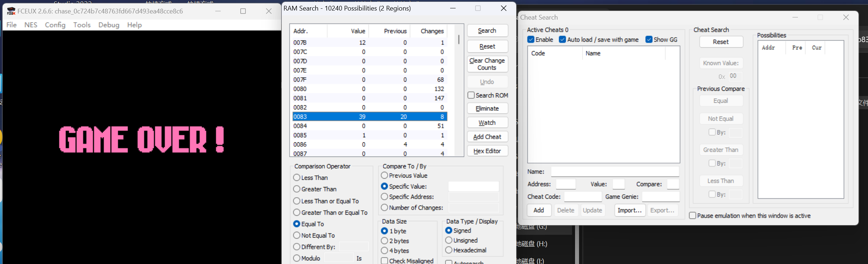Select Modulo operator

tap(307, 258)
